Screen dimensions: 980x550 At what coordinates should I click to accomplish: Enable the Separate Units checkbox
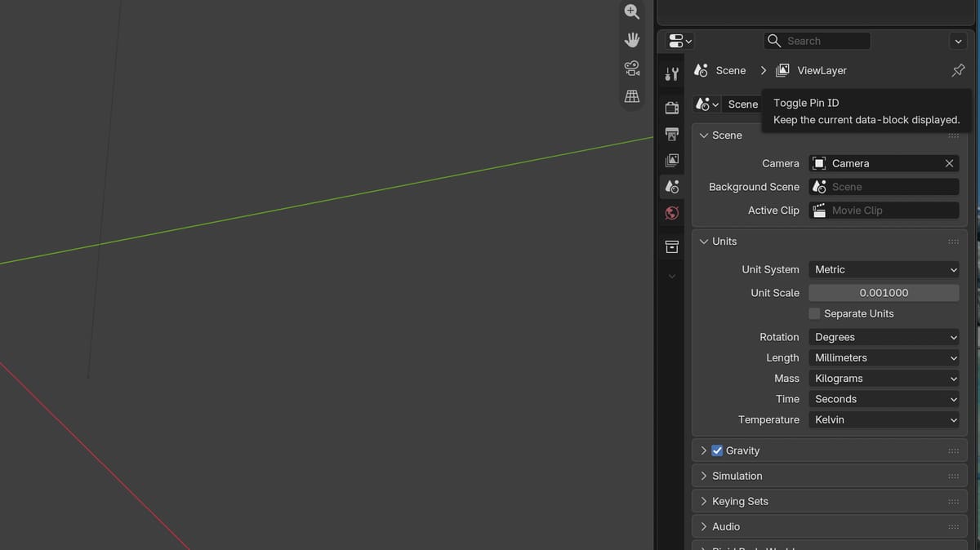coord(814,313)
